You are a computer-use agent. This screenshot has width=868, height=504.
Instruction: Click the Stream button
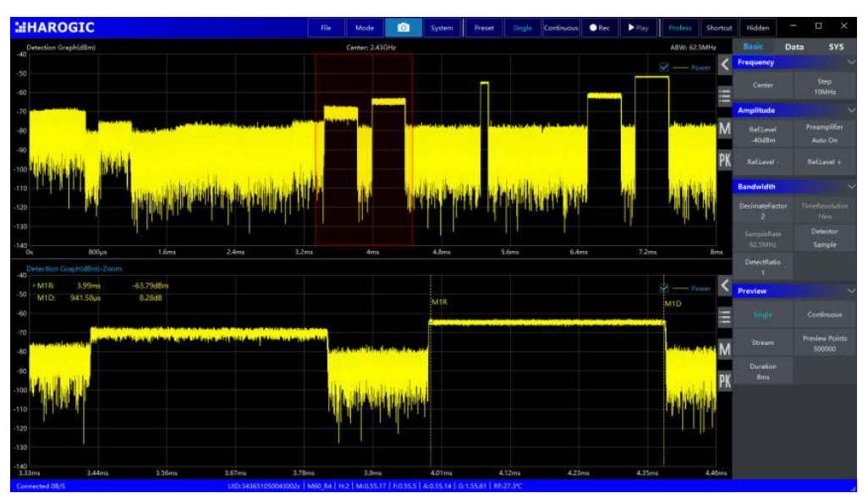coord(763,342)
